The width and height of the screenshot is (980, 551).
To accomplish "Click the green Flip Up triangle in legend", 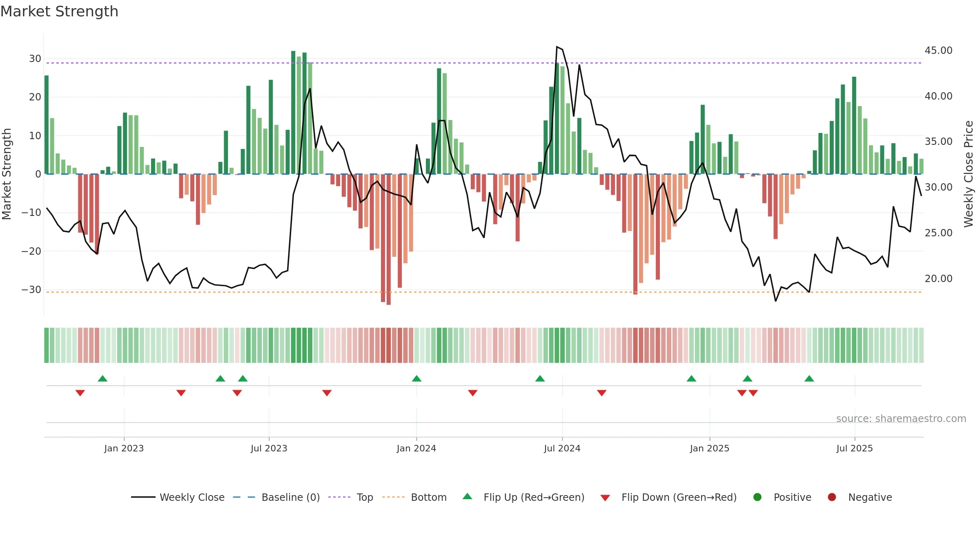I will click(x=467, y=496).
